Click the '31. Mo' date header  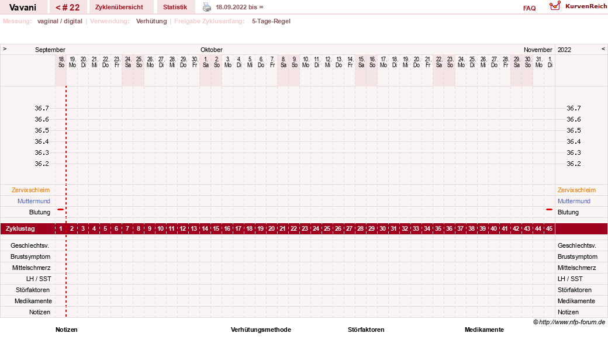tap(539, 62)
